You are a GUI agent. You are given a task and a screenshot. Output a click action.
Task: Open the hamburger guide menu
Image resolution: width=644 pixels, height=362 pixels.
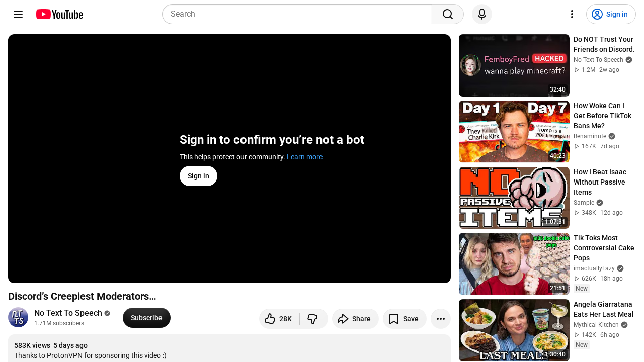click(18, 14)
